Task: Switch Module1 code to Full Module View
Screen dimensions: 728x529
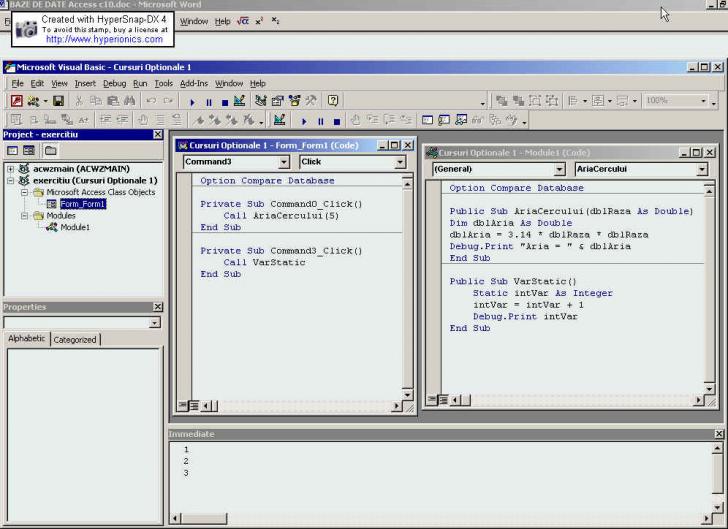Action: click(443, 399)
